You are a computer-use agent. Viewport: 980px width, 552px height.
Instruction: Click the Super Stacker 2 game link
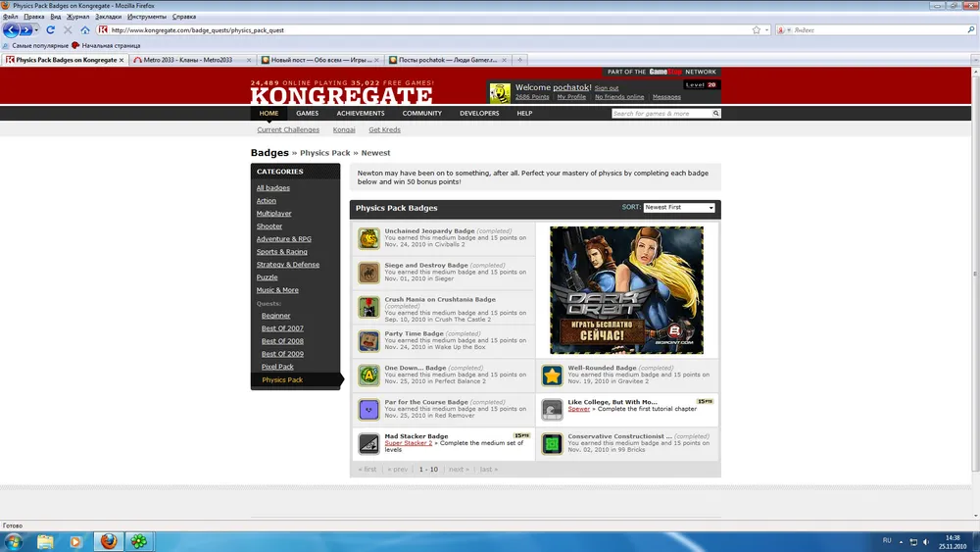pos(409,443)
